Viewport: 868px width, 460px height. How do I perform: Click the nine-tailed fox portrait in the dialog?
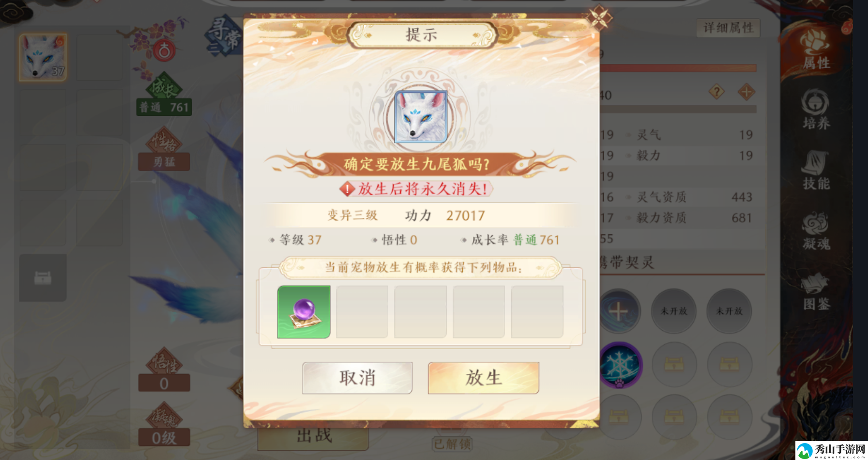coord(421,117)
